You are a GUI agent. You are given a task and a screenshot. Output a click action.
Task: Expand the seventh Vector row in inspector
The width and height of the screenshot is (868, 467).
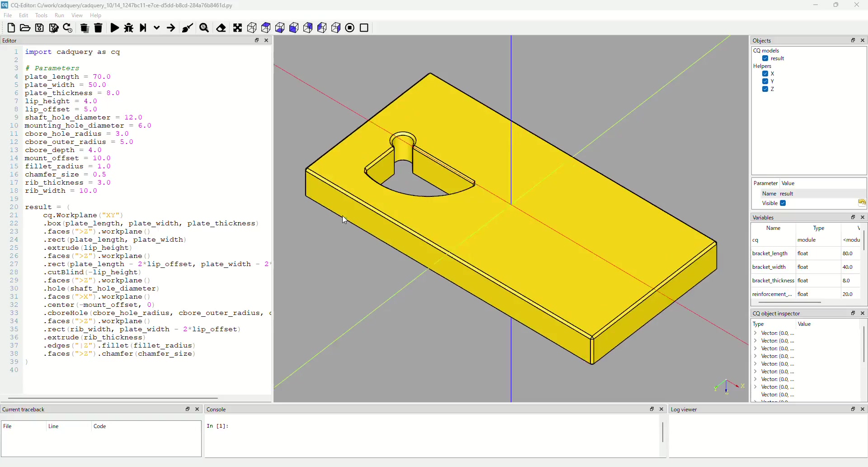tap(756, 379)
